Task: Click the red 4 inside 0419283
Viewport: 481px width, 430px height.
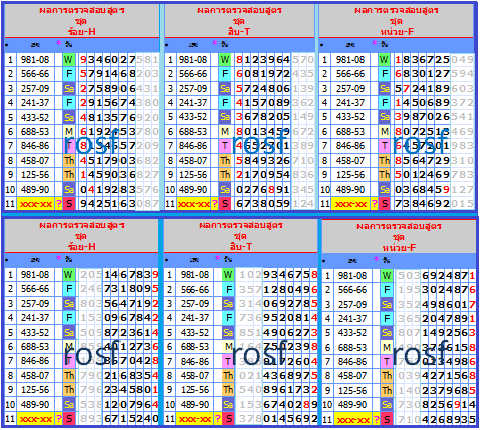Action: coord(91,190)
